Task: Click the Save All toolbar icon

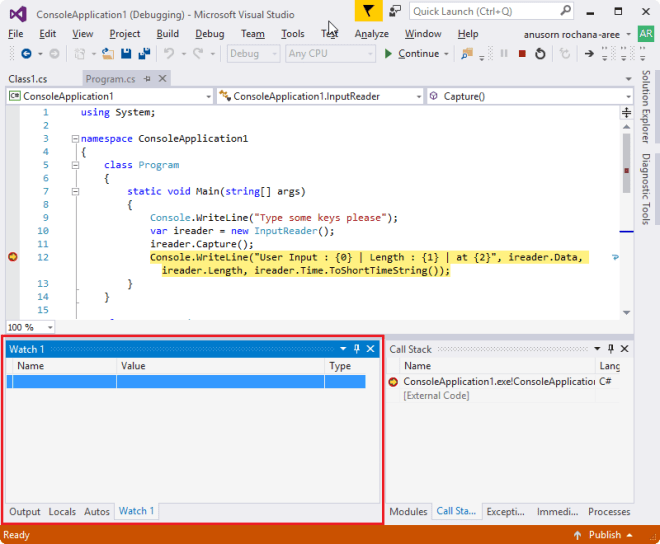Action: click(x=144, y=53)
